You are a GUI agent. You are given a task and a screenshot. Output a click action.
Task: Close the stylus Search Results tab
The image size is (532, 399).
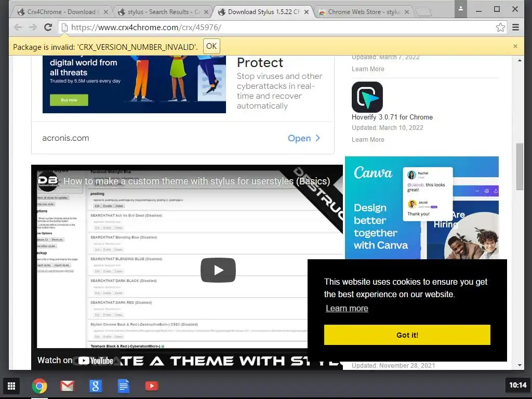coord(206,12)
